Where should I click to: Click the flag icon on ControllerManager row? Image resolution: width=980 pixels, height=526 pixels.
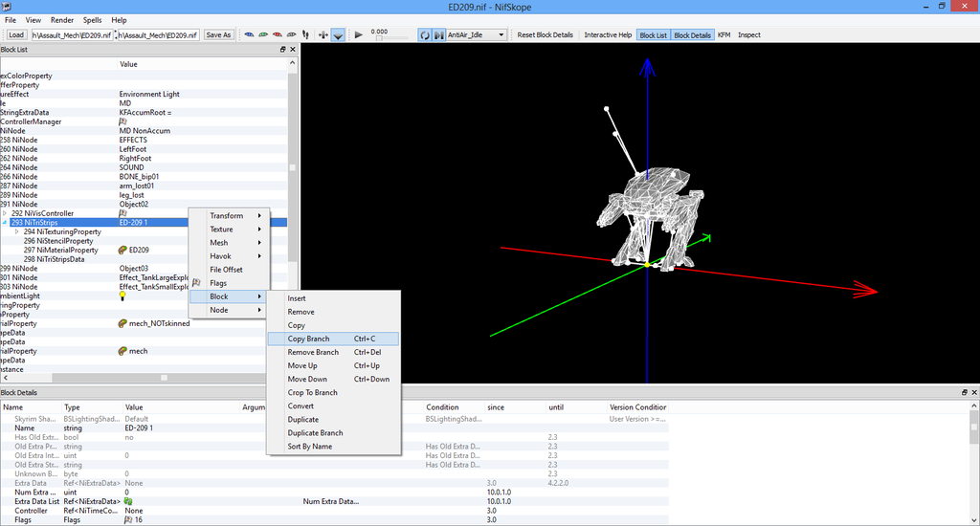pos(122,121)
